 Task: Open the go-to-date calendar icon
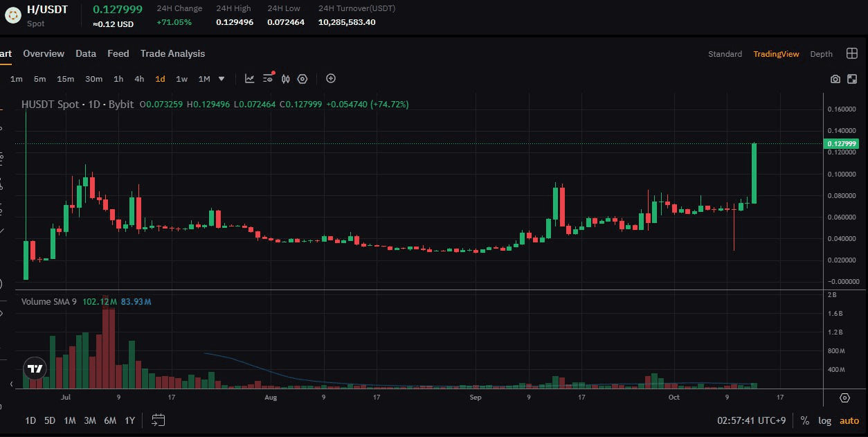click(158, 420)
